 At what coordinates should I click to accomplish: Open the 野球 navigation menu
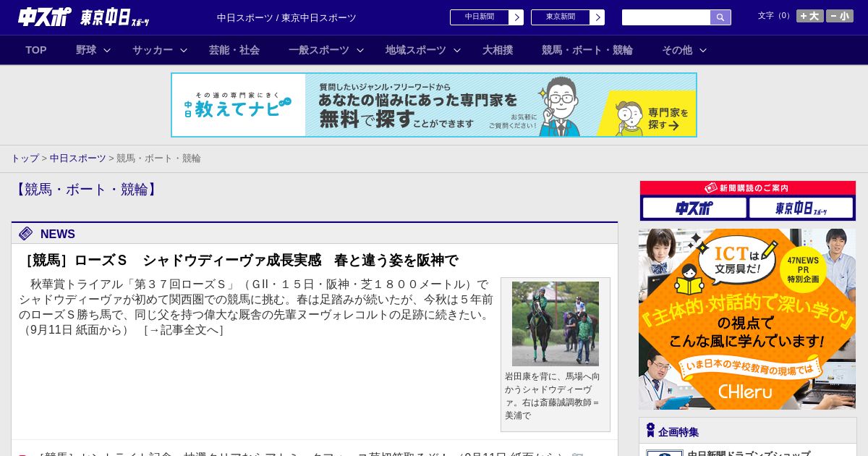86,50
